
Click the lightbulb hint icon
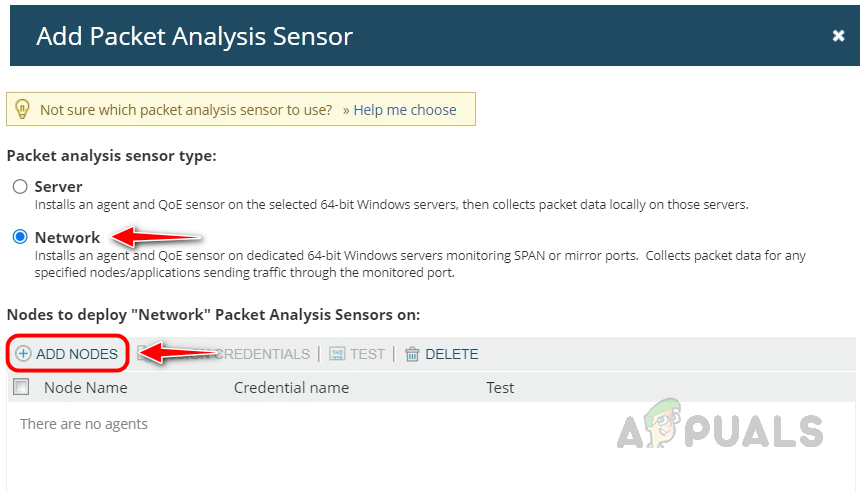click(x=23, y=110)
